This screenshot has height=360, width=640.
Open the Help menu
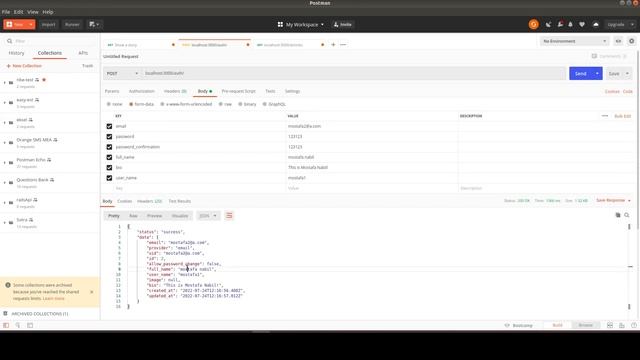[x=48, y=12]
